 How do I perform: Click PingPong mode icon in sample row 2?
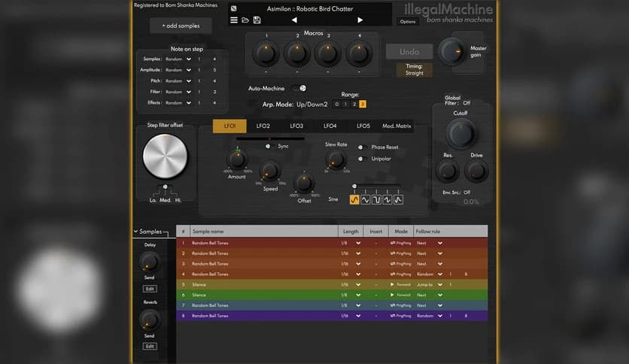pos(393,253)
